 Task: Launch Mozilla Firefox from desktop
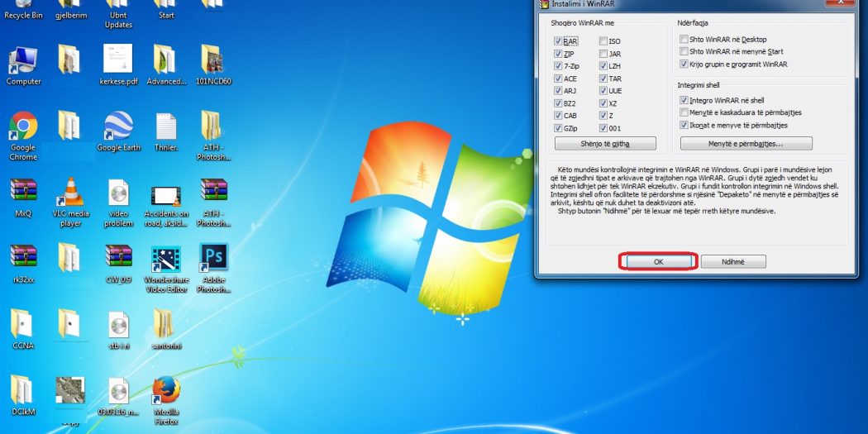click(x=166, y=401)
